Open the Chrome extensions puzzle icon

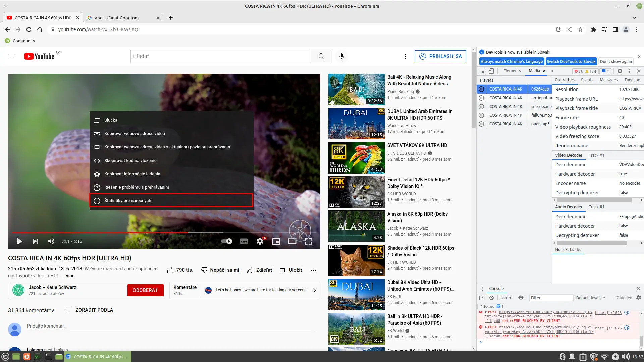pos(593,29)
